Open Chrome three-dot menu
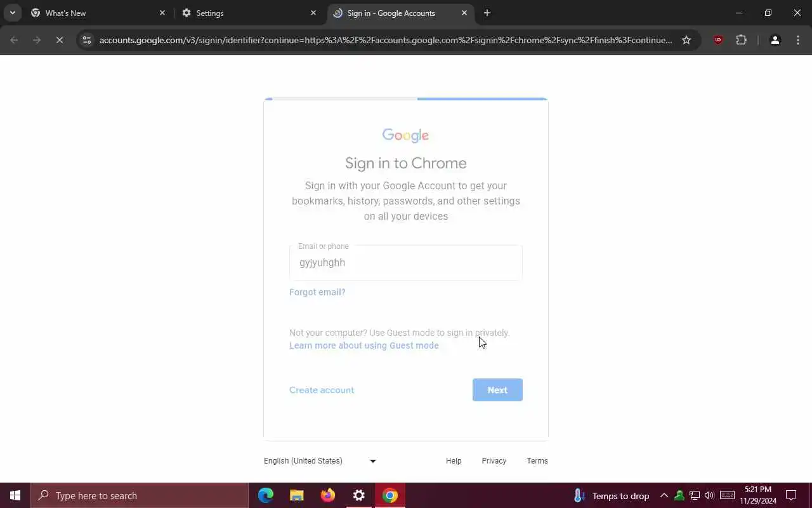This screenshot has width=812, height=508. coord(798,40)
